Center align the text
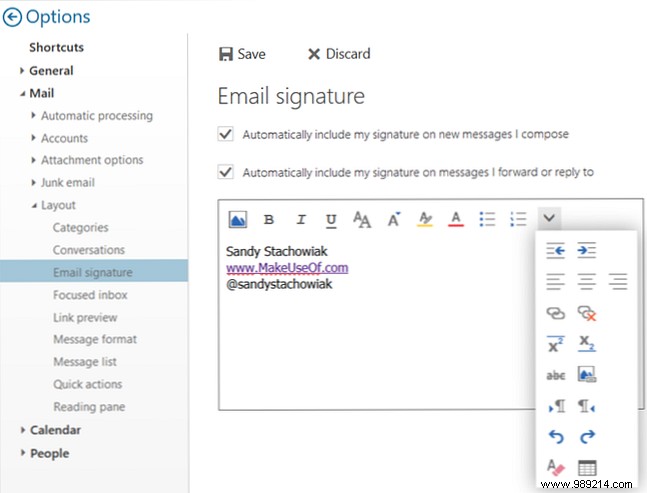This screenshot has height=493, width=647. [586, 281]
